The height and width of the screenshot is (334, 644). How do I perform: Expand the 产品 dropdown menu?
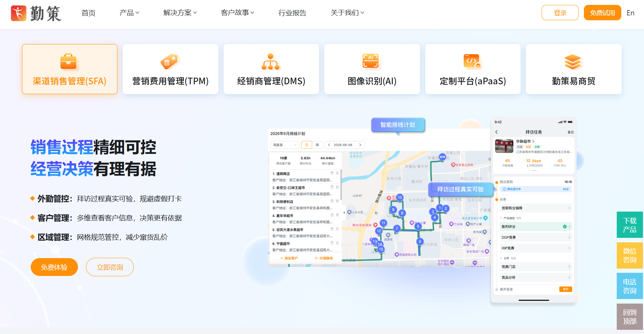[x=129, y=13]
